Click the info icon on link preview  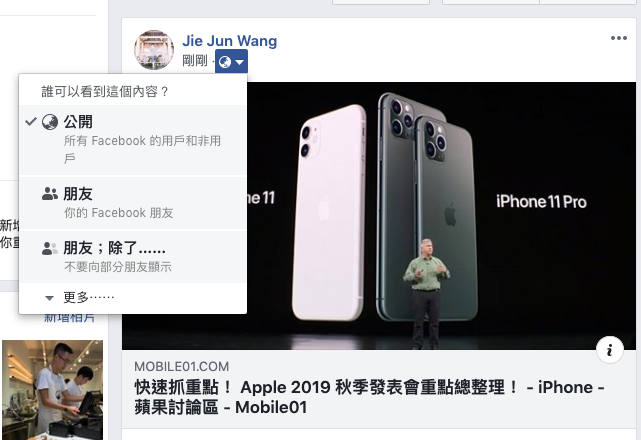click(610, 350)
